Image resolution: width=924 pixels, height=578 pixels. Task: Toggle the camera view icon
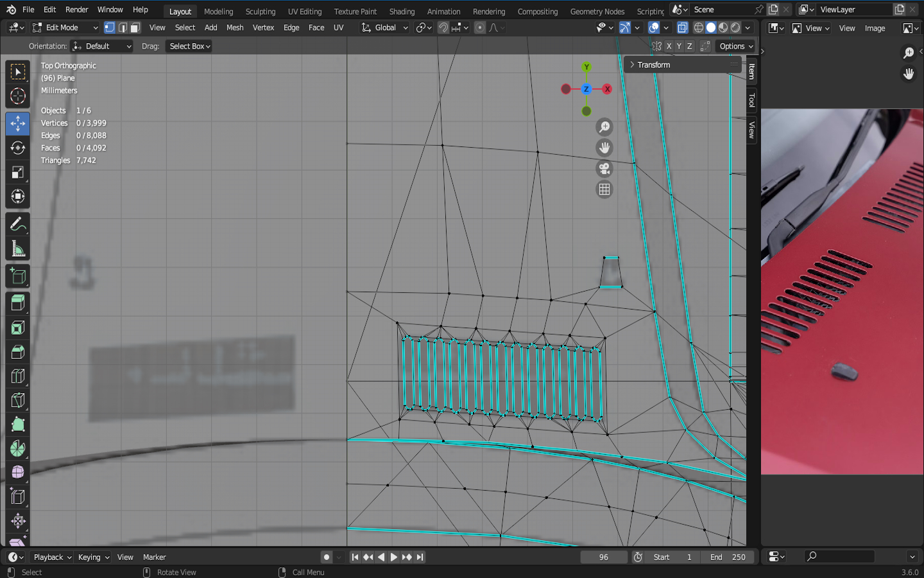pyautogui.click(x=604, y=169)
